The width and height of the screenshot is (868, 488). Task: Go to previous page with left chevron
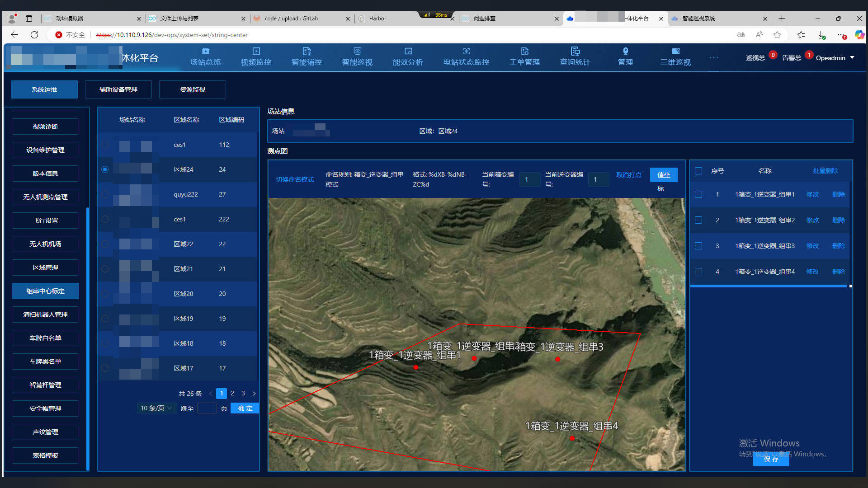[211, 394]
